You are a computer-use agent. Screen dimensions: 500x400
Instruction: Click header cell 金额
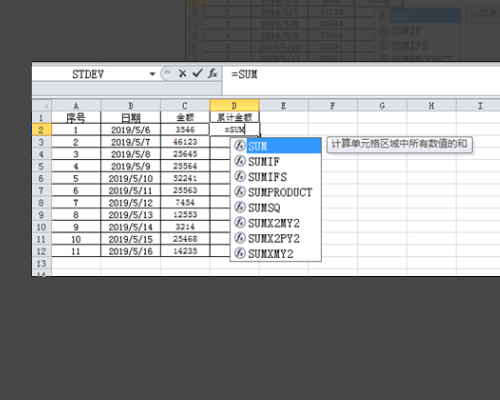[185, 117]
